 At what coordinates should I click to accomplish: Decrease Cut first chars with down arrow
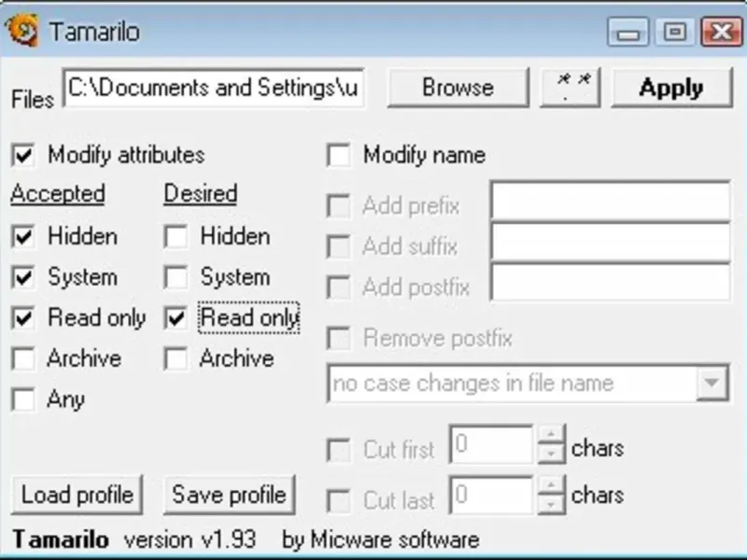(x=551, y=455)
